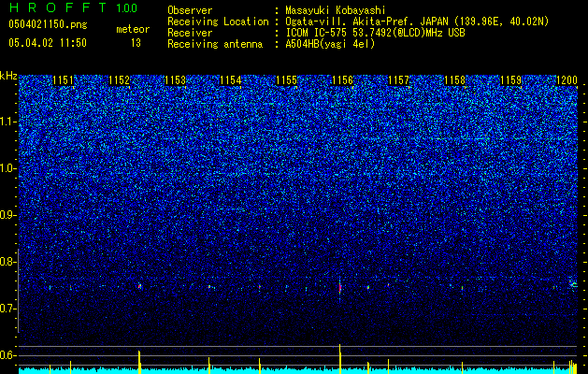Click the 1.0 frequency axis label

(x=7, y=168)
